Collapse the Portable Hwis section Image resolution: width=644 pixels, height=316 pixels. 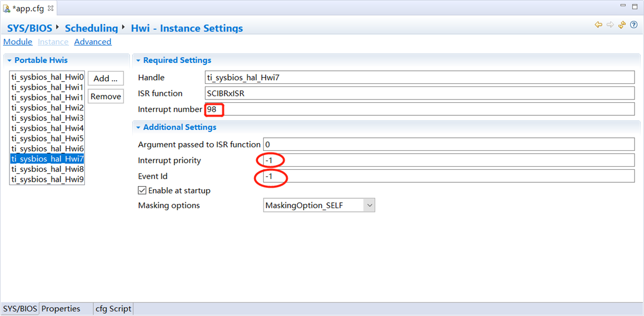9,60
